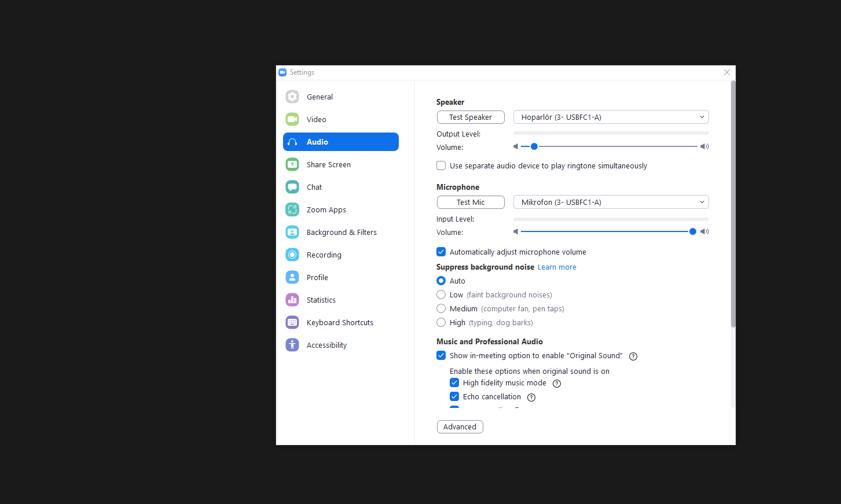Screen dimensions: 841x504
Task: Close the Settings window
Action: point(727,72)
